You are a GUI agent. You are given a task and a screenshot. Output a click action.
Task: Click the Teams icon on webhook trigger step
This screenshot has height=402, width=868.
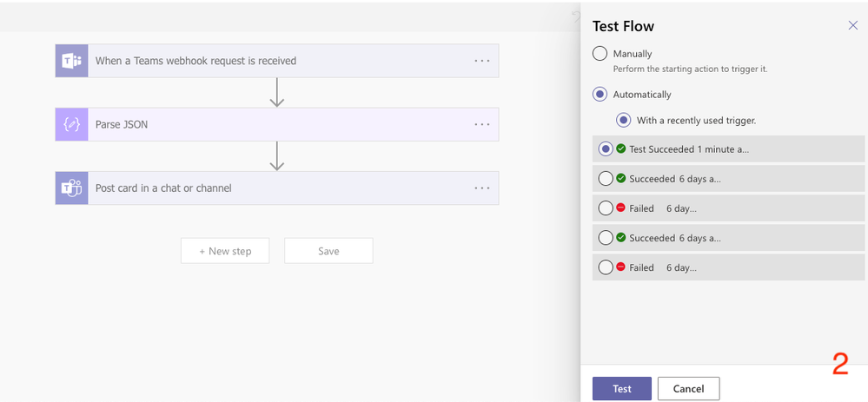point(71,61)
